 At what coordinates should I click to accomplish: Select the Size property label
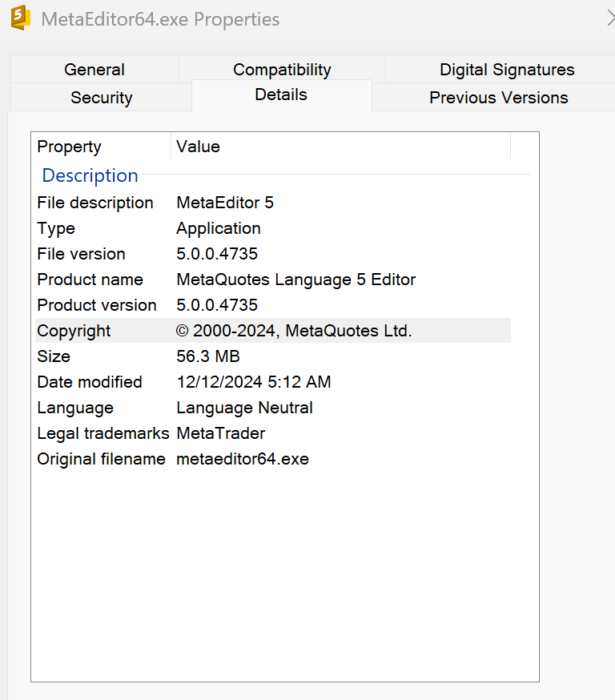pyautogui.click(x=54, y=356)
